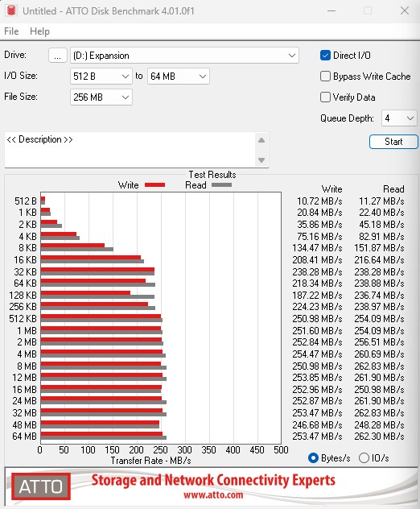The height and width of the screenshot is (509, 420).
Task: Close the ATTO Disk Benchmark window
Action: (405, 10)
